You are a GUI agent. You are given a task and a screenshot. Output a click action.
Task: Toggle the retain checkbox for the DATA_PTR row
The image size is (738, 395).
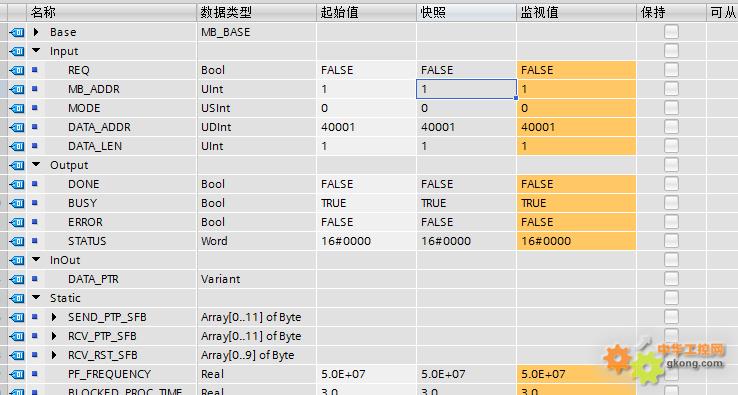pyautogui.click(x=672, y=279)
